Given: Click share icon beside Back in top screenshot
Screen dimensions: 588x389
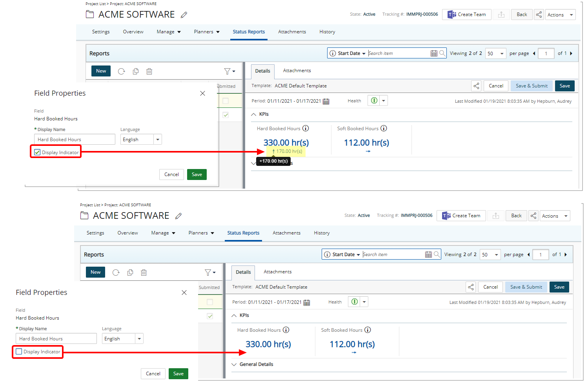Looking at the screenshot, I should point(539,15).
